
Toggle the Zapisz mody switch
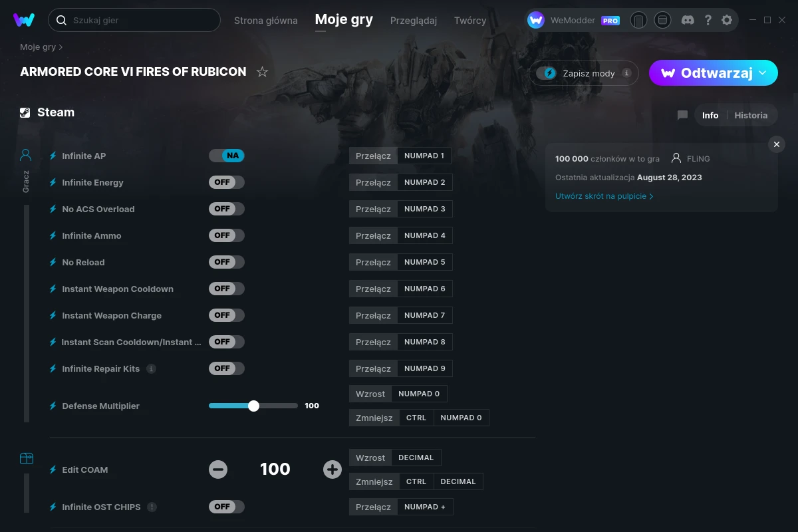(x=547, y=73)
